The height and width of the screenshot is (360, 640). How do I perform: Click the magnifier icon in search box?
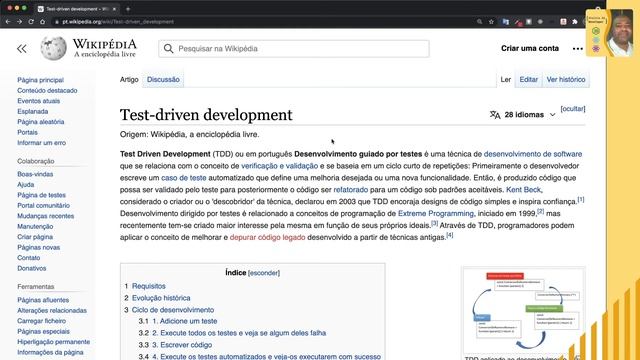coord(168,49)
